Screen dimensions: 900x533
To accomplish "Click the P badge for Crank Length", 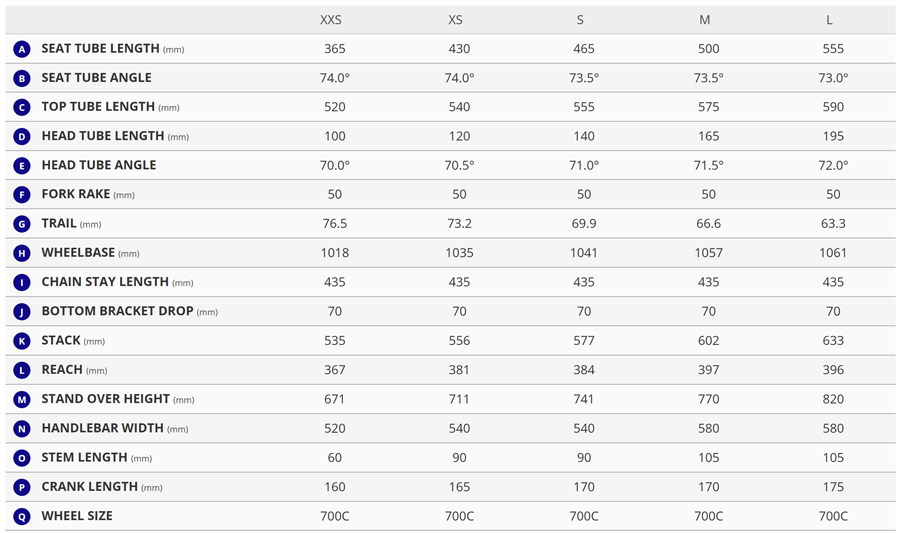I will click(x=22, y=487).
